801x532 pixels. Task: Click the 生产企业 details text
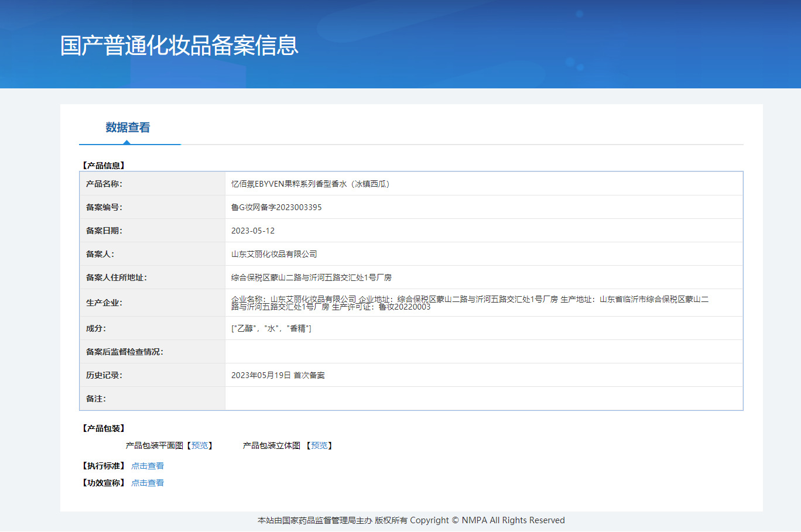pos(470,303)
